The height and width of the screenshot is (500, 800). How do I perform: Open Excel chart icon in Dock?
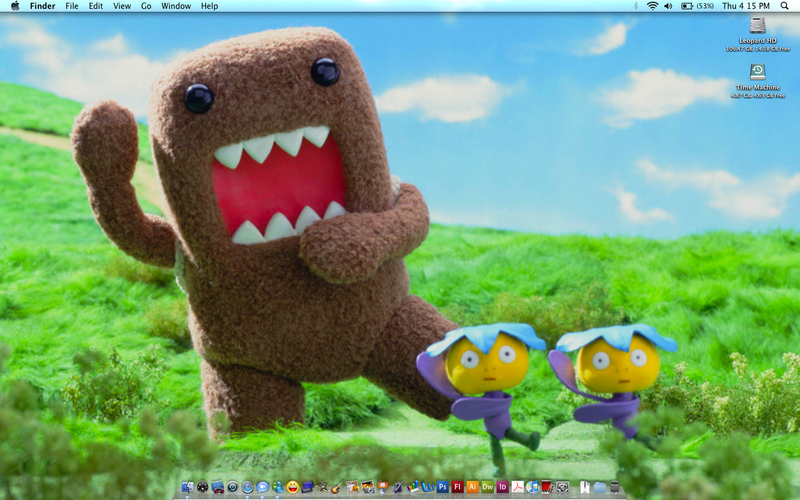(414, 487)
